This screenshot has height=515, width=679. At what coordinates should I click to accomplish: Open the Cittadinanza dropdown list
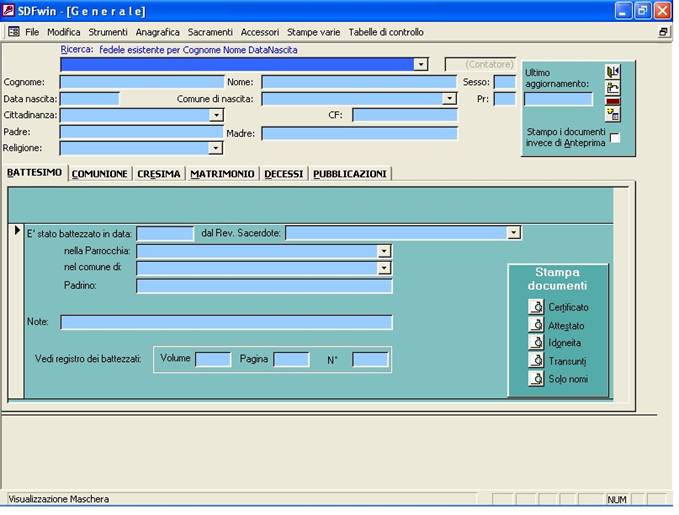(216, 115)
